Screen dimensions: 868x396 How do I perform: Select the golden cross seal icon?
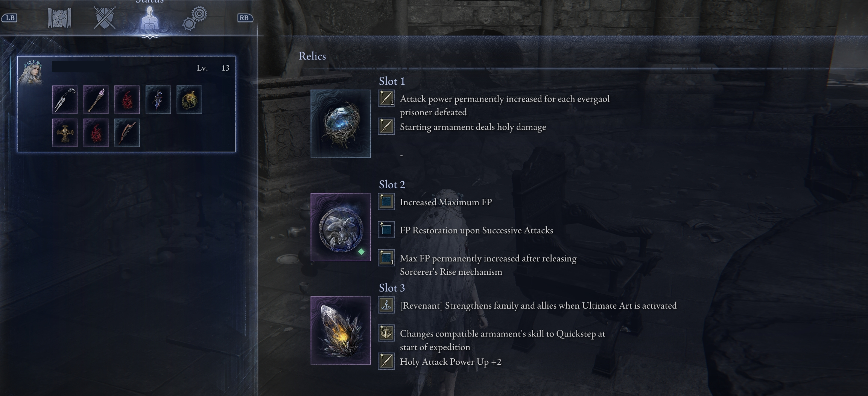tap(65, 133)
